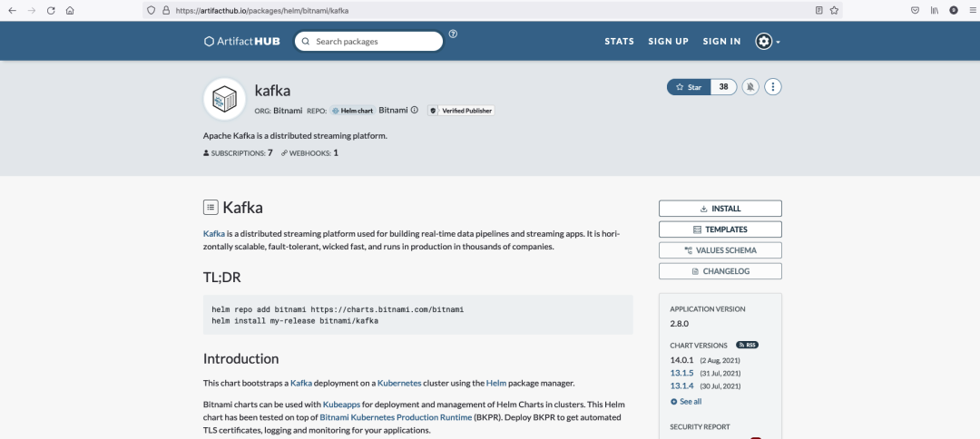Select the Helm chart repository badge

pyautogui.click(x=352, y=111)
